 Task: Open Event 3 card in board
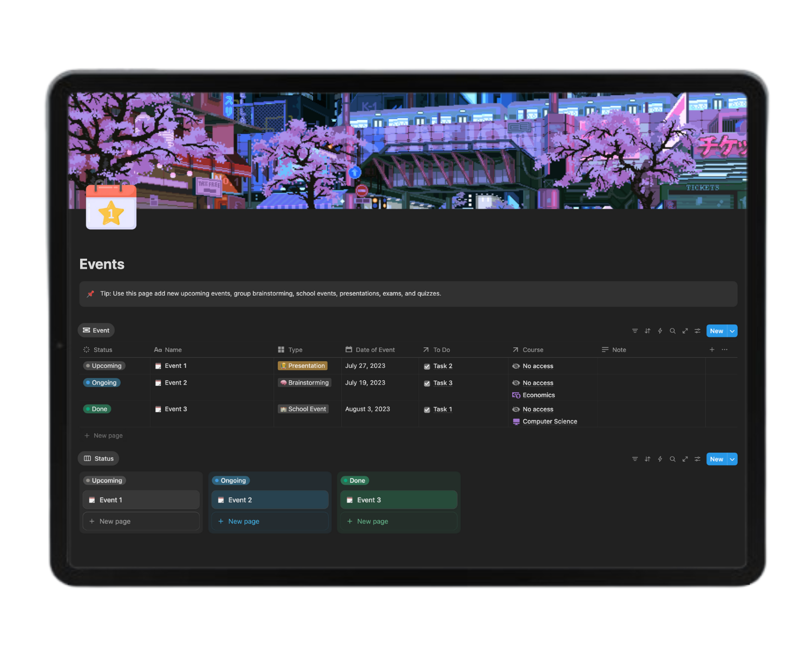point(398,500)
